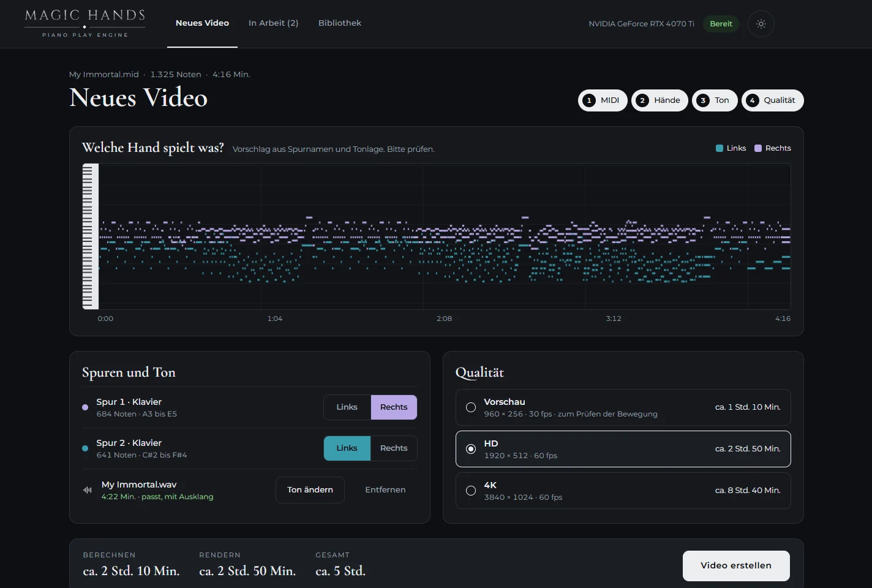This screenshot has height=588, width=872.
Task: Select step 4 Qualität badge
Action: pos(772,100)
